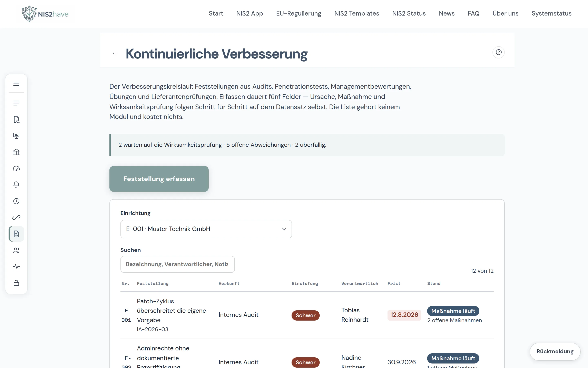This screenshot has height=368, width=588.
Task: Go to Start in top navigation
Action: (x=216, y=13)
